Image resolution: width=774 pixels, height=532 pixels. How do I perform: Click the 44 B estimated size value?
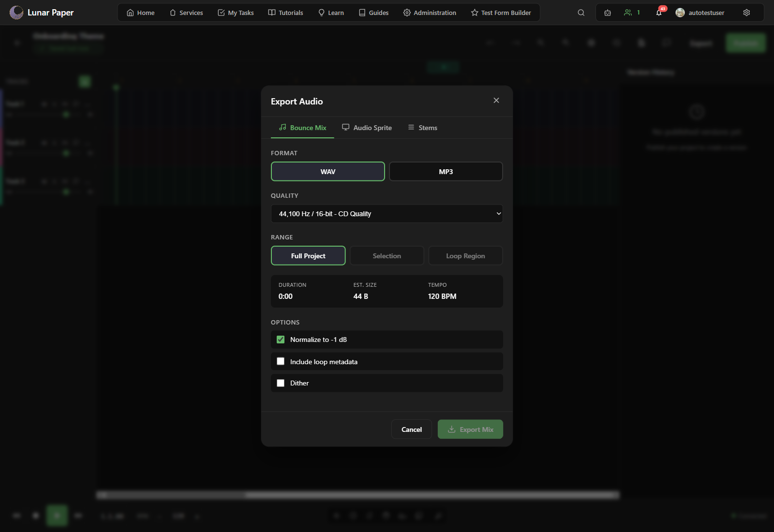[x=361, y=296]
